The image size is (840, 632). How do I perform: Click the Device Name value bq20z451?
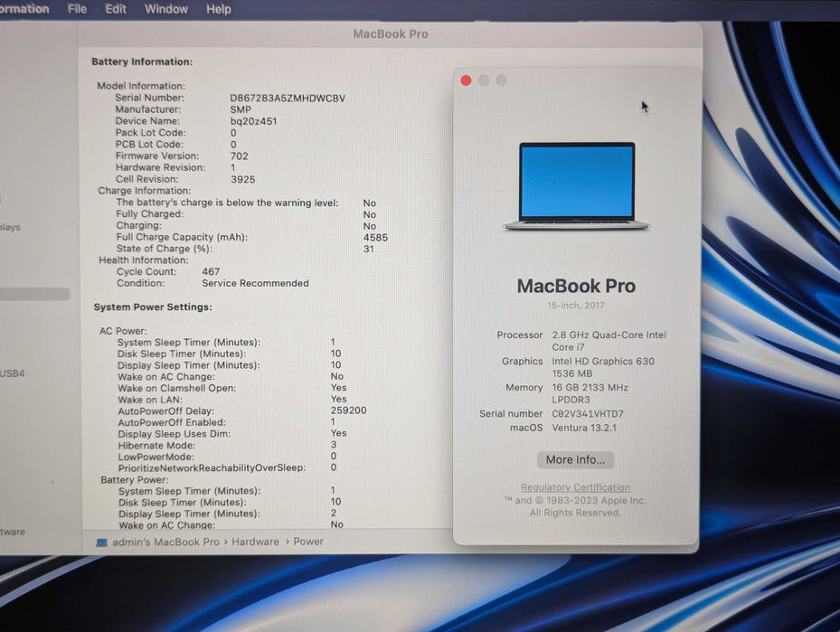point(254,121)
